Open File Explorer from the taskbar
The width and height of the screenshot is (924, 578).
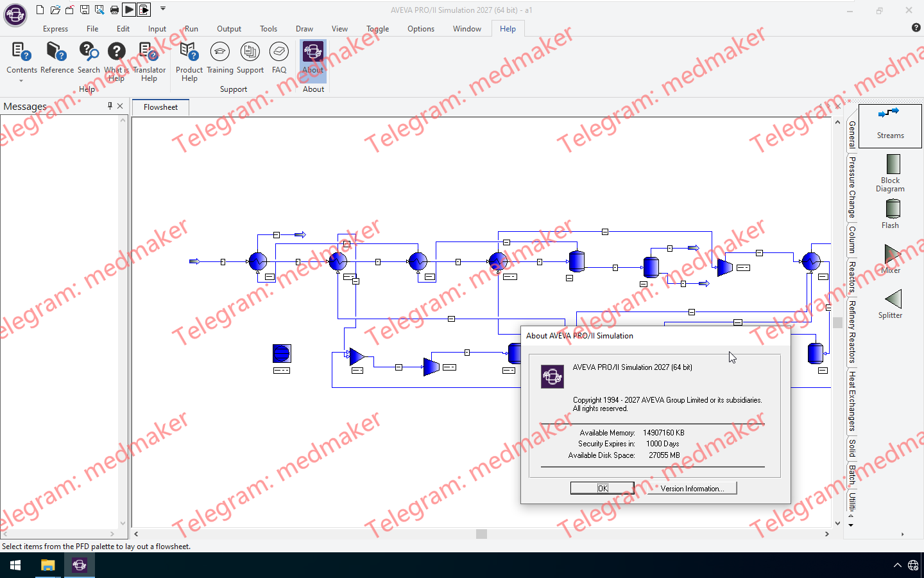(x=47, y=565)
